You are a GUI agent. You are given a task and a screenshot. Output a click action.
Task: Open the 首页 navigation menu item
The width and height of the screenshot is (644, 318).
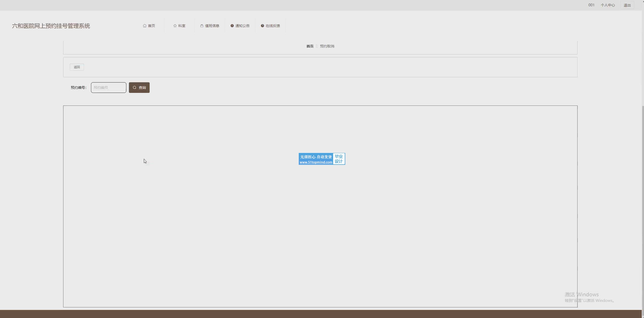click(x=151, y=26)
